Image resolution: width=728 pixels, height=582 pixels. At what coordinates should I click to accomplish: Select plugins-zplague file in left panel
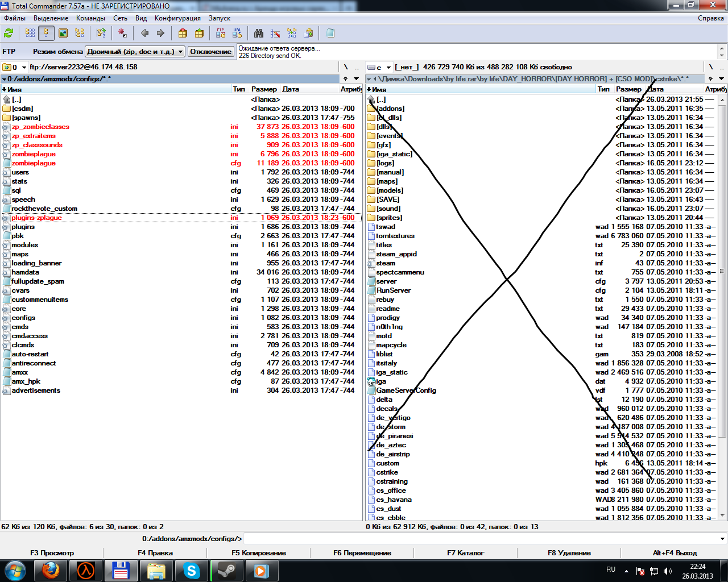point(181,218)
